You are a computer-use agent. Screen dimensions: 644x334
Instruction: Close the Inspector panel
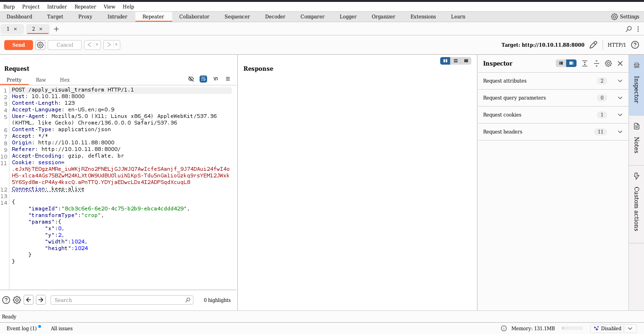620,63
